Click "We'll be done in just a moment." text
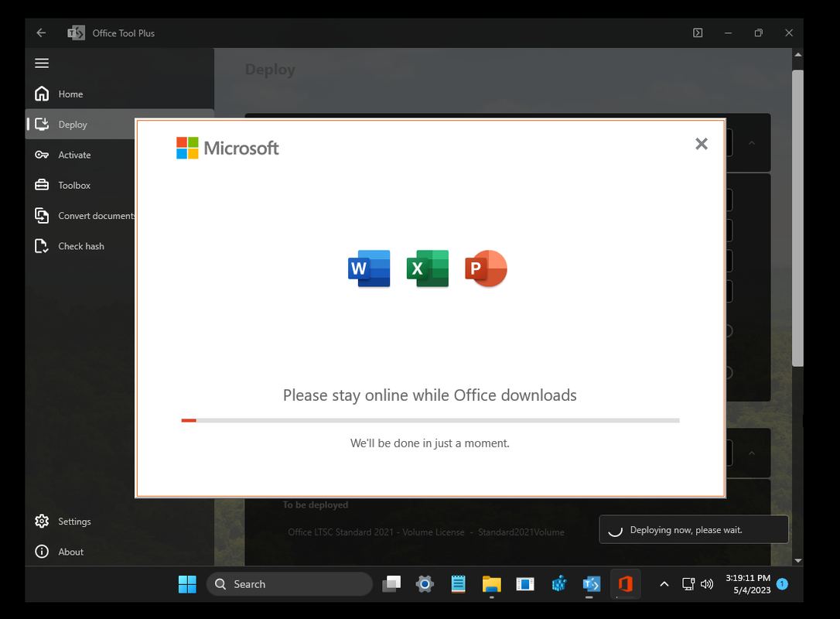Viewport: 840px width, 619px height. pos(429,443)
